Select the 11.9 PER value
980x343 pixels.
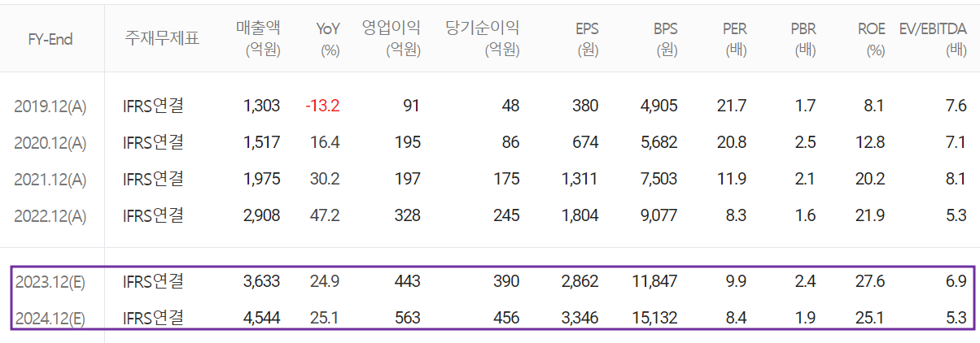click(x=733, y=180)
